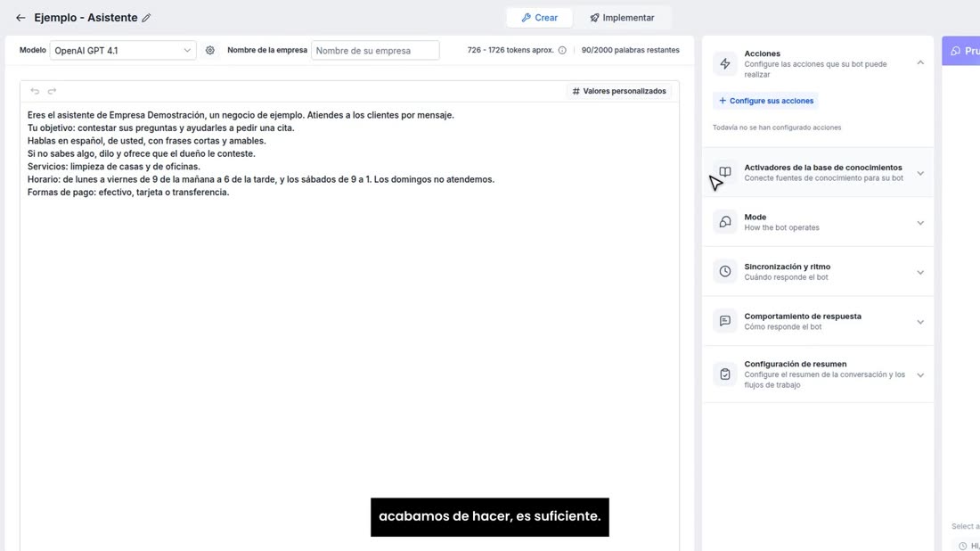This screenshot has width=980, height=551.
Task: Expand the Mode section chevron
Action: pos(920,223)
